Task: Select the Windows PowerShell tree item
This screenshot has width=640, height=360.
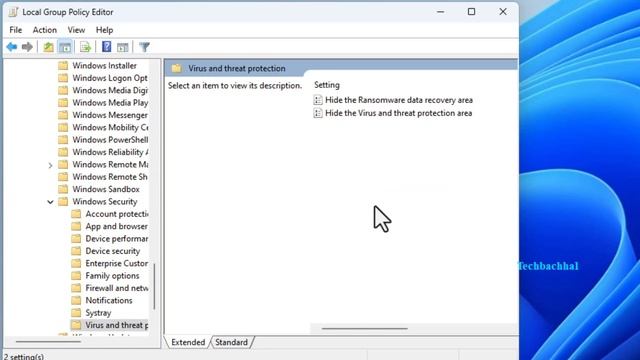Action: coord(110,140)
